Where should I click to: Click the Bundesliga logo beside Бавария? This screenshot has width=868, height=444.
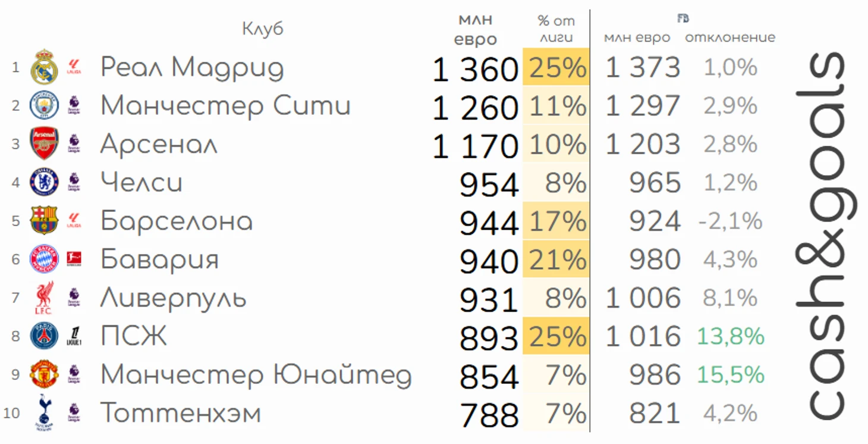[74, 259]
